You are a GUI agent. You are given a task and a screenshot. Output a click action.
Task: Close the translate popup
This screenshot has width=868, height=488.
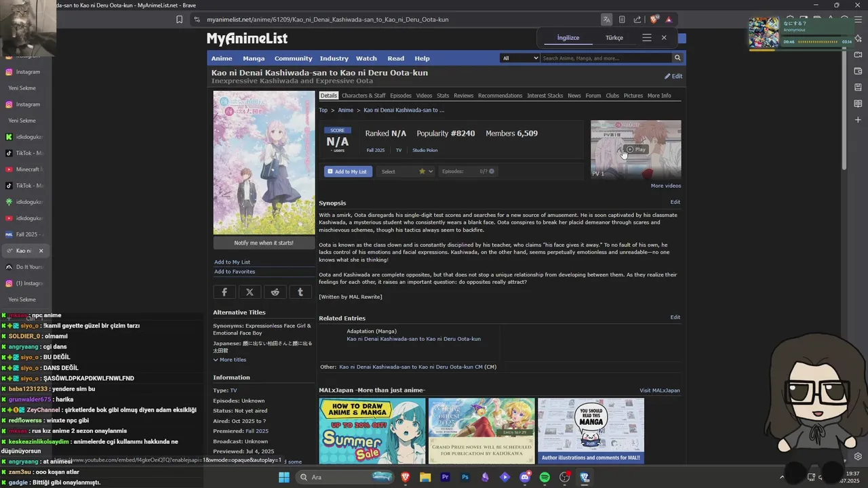(664, 38)
